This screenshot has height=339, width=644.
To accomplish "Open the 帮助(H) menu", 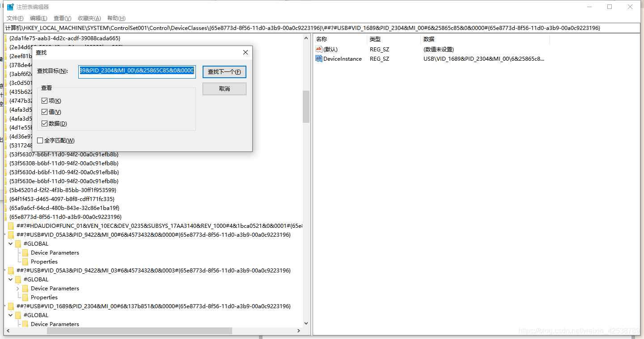I will 116,18.
